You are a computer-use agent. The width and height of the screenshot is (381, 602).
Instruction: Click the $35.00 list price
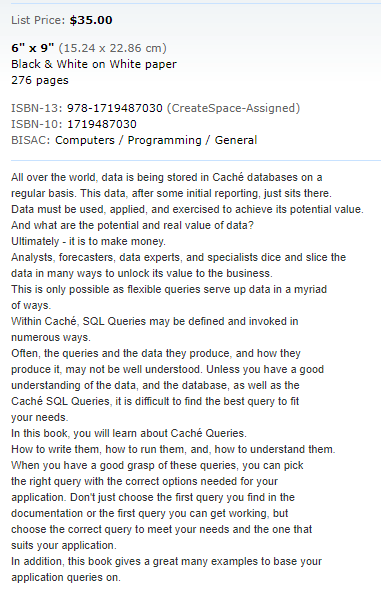(x=91, y=20)
